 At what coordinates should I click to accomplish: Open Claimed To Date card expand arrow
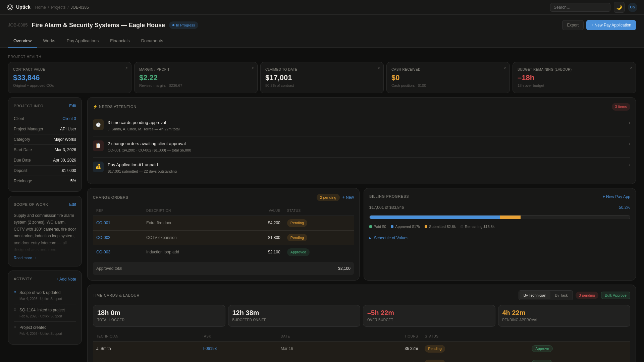379,68
